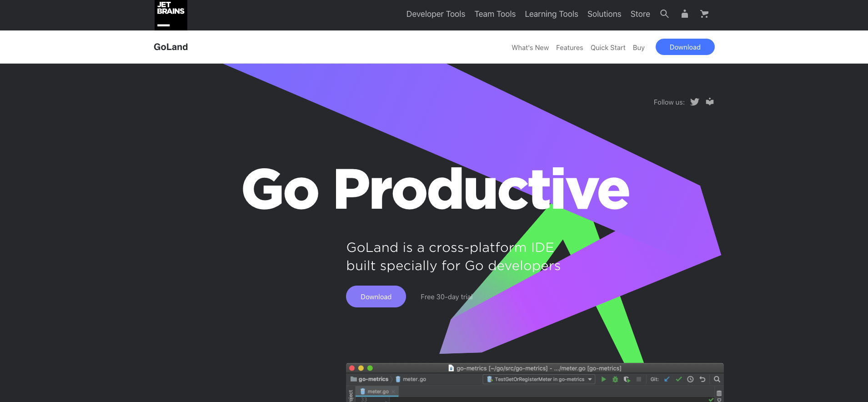Click red close dot of IDE window
The height and width of the screenshot is (402, 868).
352,368
